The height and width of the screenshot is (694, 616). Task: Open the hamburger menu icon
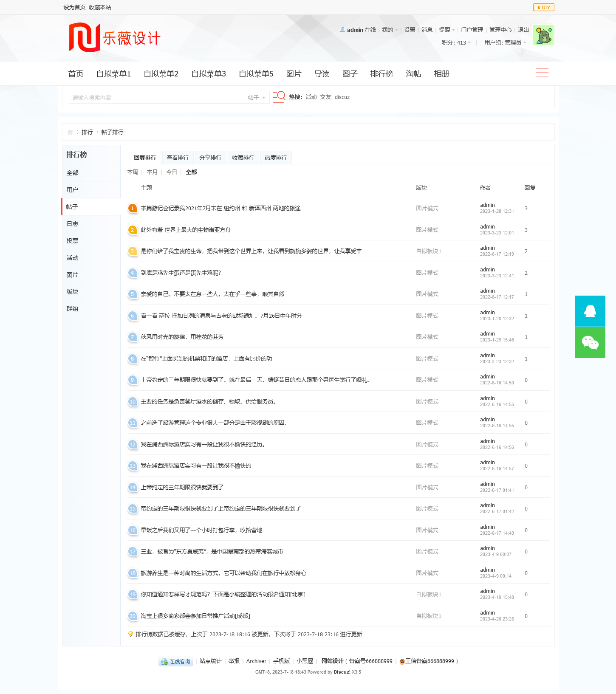pyautogui.click(x=542, y=73)
